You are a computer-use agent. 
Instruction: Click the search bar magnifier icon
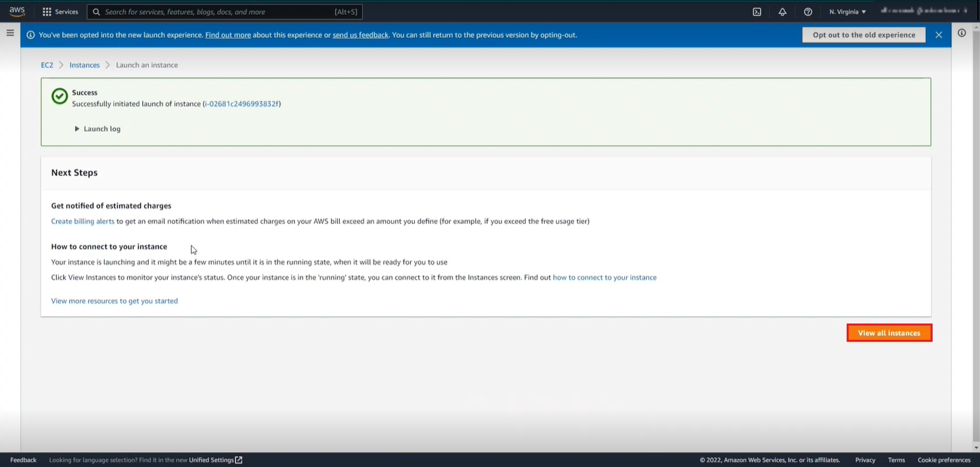click(97, 12)
